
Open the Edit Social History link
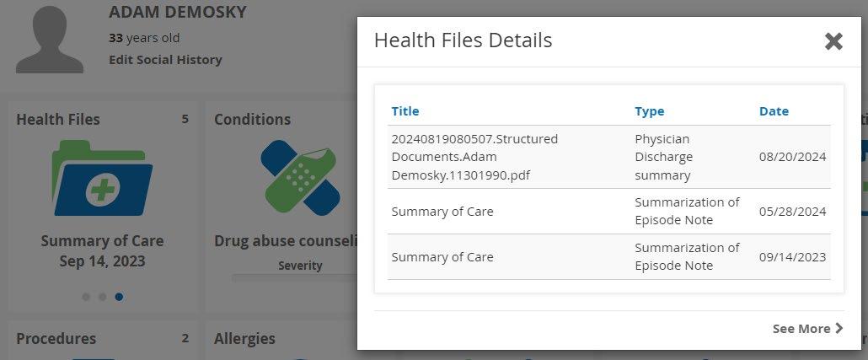coord(165,60)
